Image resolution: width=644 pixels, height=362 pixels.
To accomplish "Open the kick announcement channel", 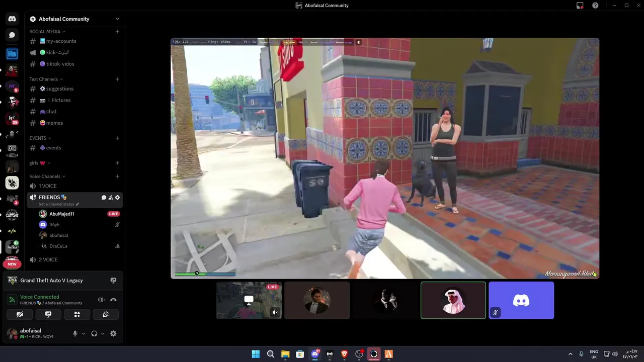I will (x=74, y=52).
